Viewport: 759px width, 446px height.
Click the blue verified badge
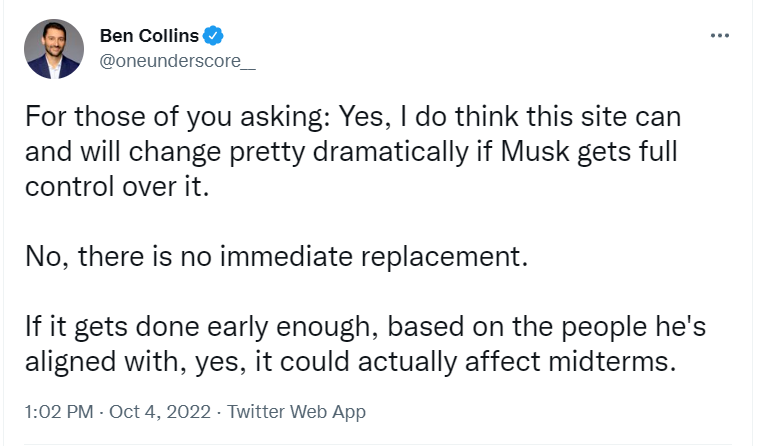pos(213,36)
